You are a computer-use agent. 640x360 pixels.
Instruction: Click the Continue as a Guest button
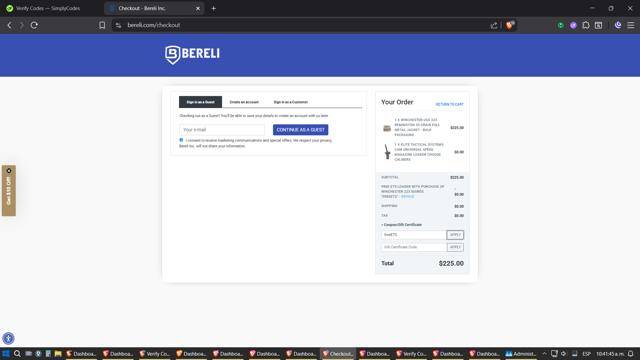(300, 130)
